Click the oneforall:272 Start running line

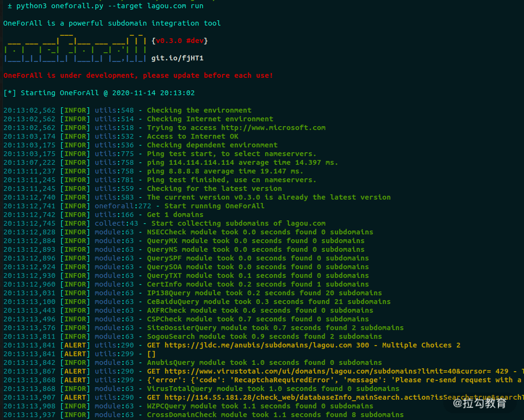click(134, 206)
